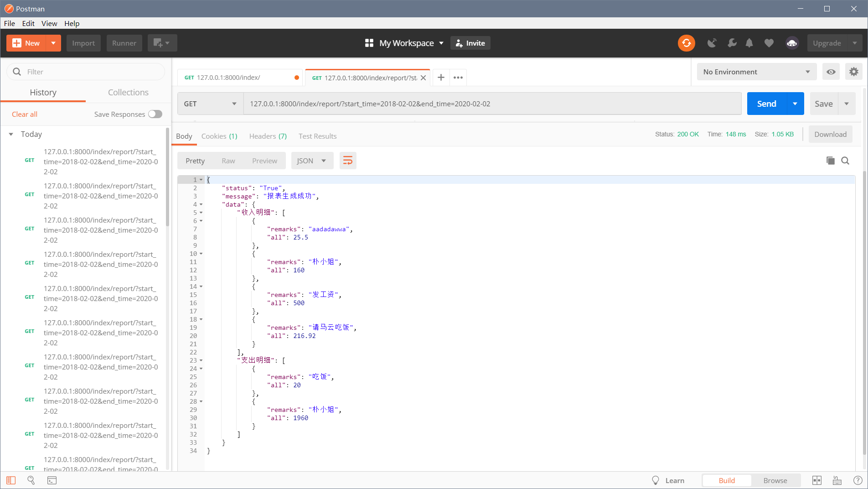Add a new request tab
The height and width of the screenshot is (489, 868).
tap(441, 78)
